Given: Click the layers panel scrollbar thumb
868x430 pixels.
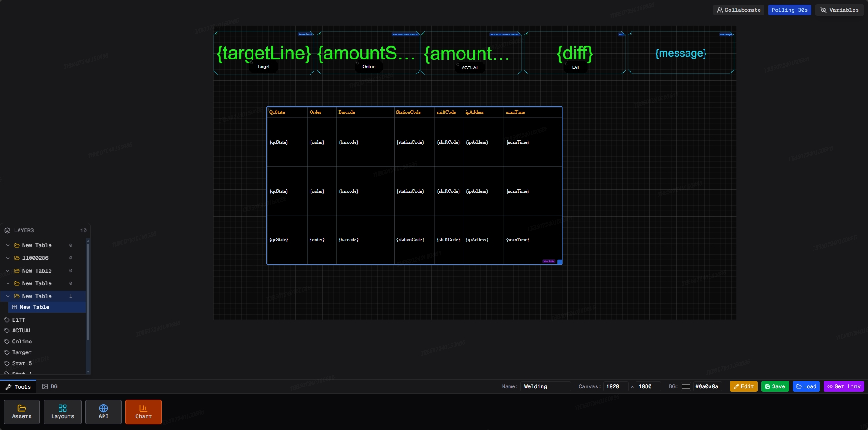Looking at the screenshot, I should pos(88,291).
